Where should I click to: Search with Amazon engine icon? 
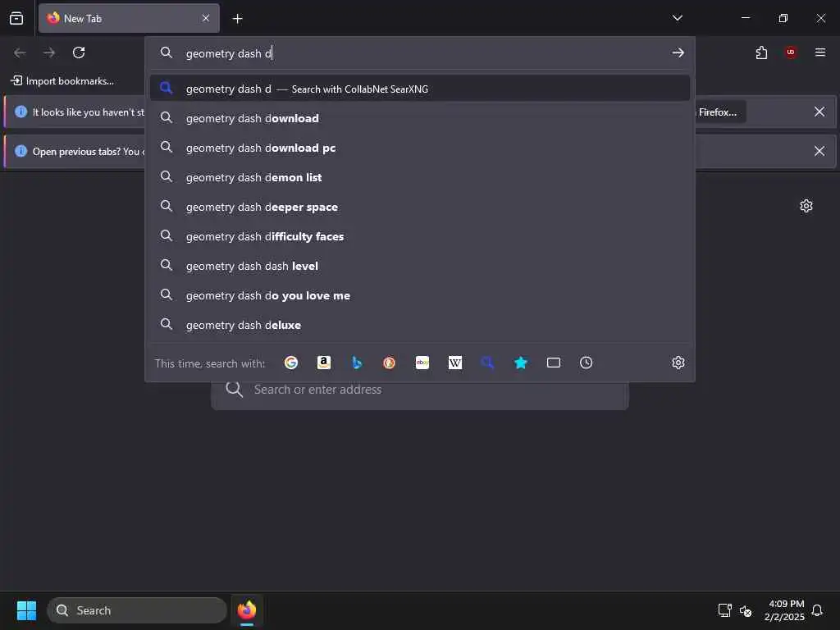click(x=323, y=363)
